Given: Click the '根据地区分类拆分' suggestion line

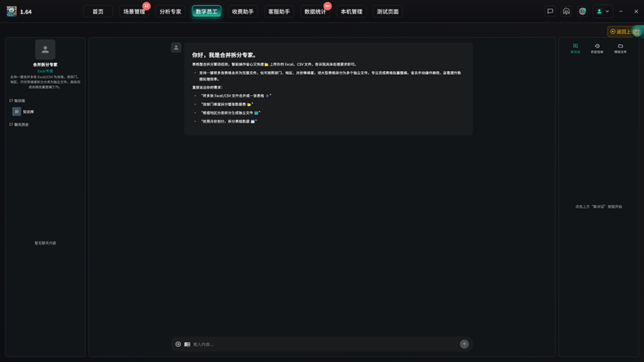Looking at the screenshot, I should coord(230,113).
